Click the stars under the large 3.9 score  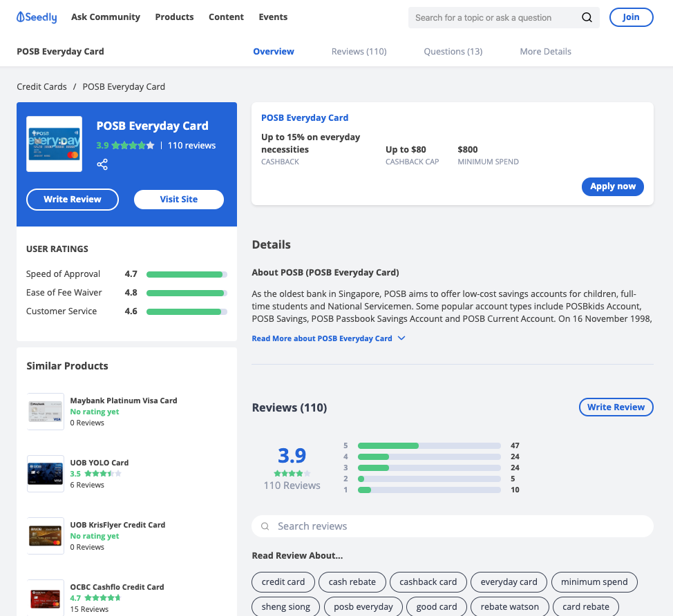pos(292,474)
